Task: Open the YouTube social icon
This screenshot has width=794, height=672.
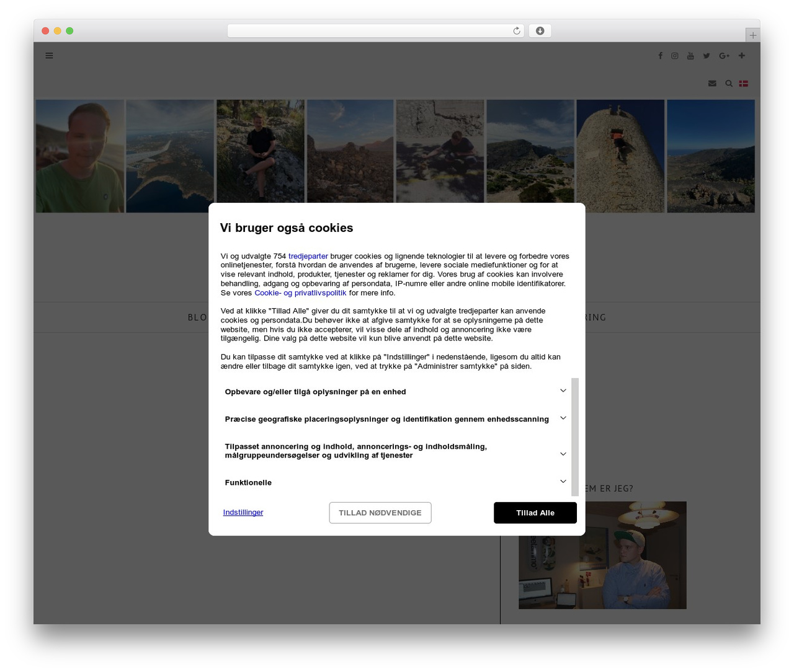Action: pyautogui.click(x=690, y=56)
